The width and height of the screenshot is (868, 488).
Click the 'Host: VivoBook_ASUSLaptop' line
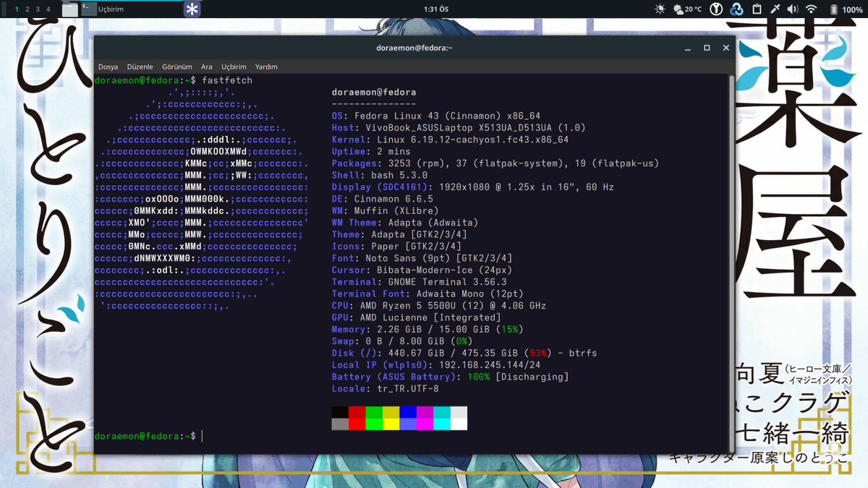click(x=459, y=127)
